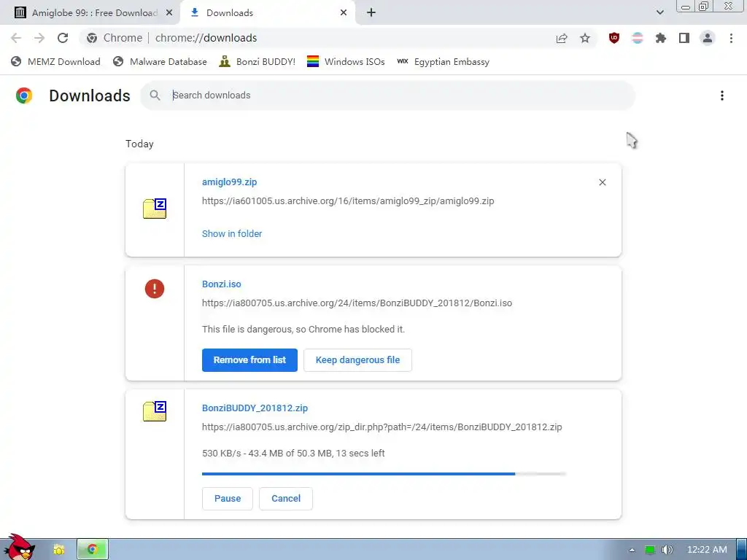Click the download speed status text

click(293, 454)
